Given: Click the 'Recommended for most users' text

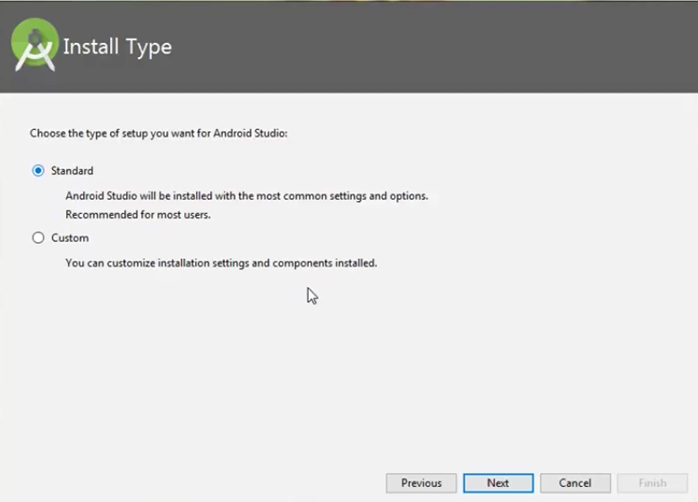Looking at the screenshot, I should pos(138,215).
